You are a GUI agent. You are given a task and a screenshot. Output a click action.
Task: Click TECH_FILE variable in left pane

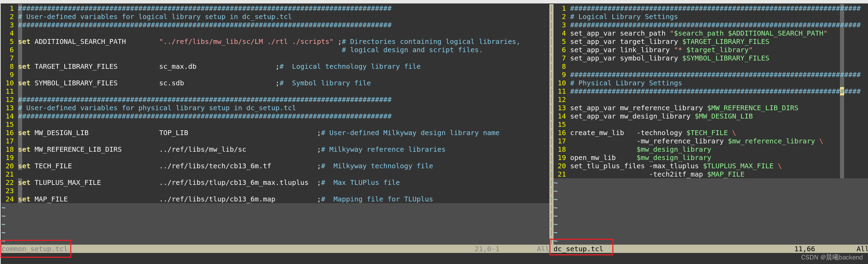[53, 166]
